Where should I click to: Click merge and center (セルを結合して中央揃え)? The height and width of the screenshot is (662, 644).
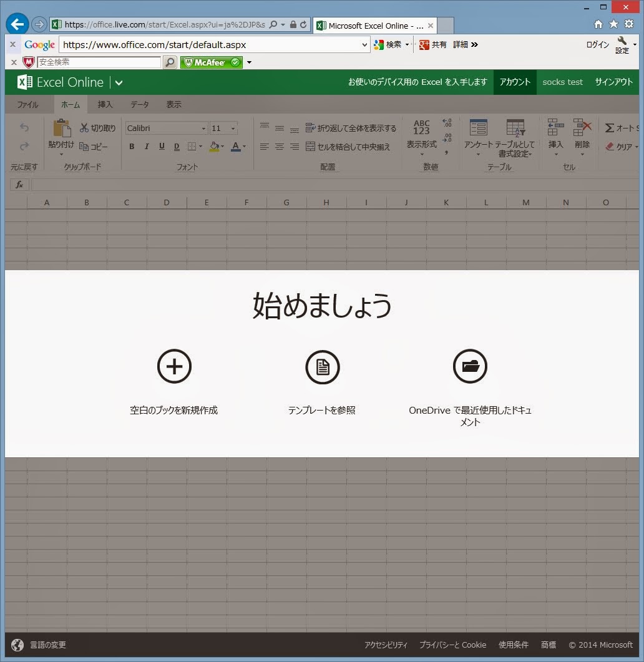(x=348, y=147)
